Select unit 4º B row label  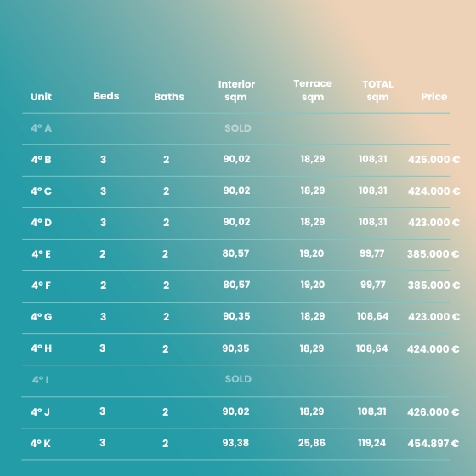[x=41, y=160]
